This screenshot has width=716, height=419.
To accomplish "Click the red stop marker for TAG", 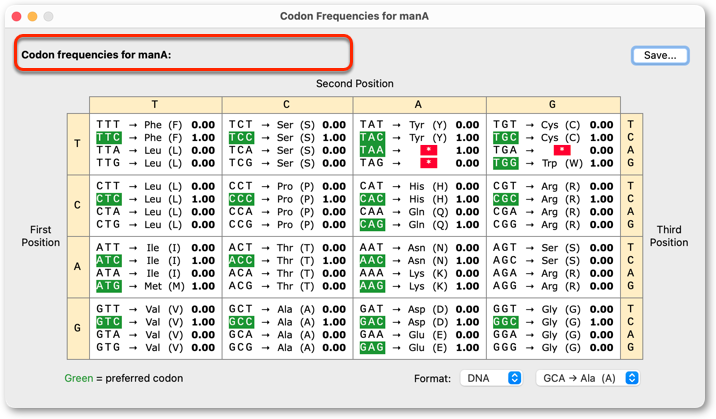I will click(x=428, y=163).
